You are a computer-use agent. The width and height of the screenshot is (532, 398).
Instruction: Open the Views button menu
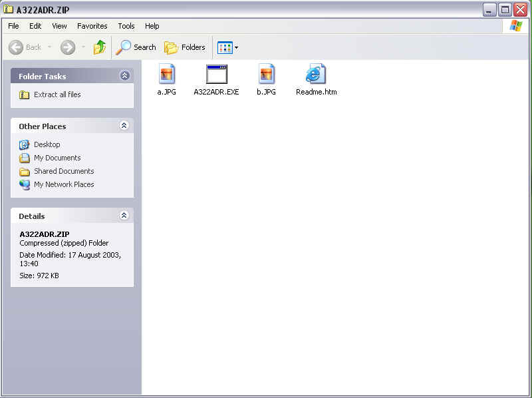click(227, 47)
